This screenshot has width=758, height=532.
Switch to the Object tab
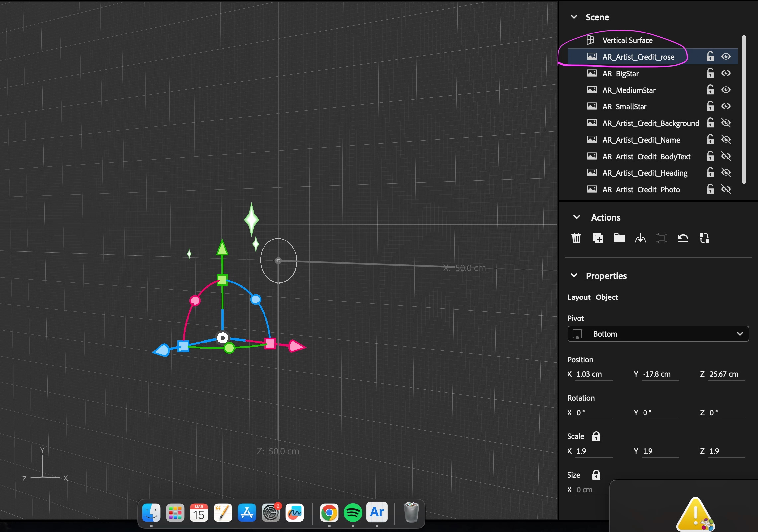(x=607, y=297)
